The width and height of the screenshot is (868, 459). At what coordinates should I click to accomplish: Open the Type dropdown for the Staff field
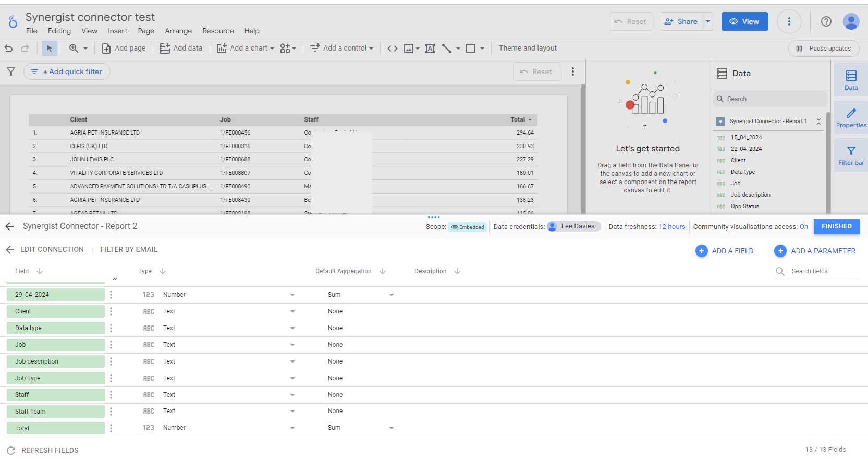click(292, 395)
